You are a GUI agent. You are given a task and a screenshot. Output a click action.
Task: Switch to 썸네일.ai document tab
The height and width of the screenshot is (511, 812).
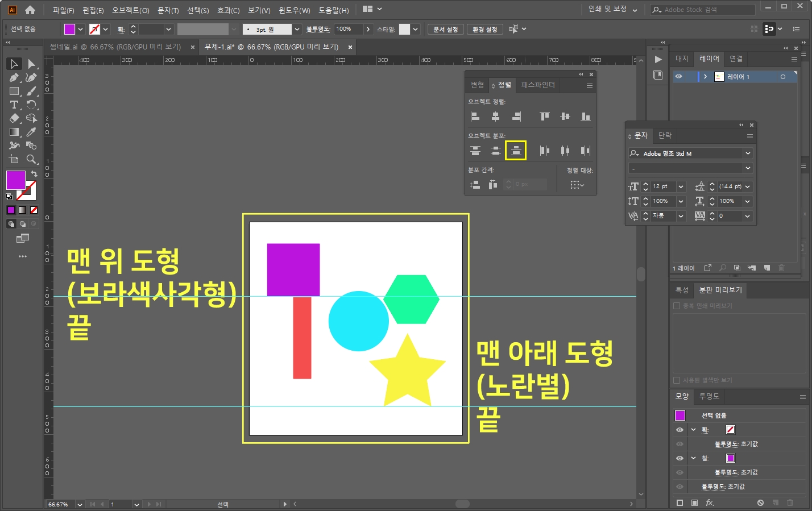point(115,47)
